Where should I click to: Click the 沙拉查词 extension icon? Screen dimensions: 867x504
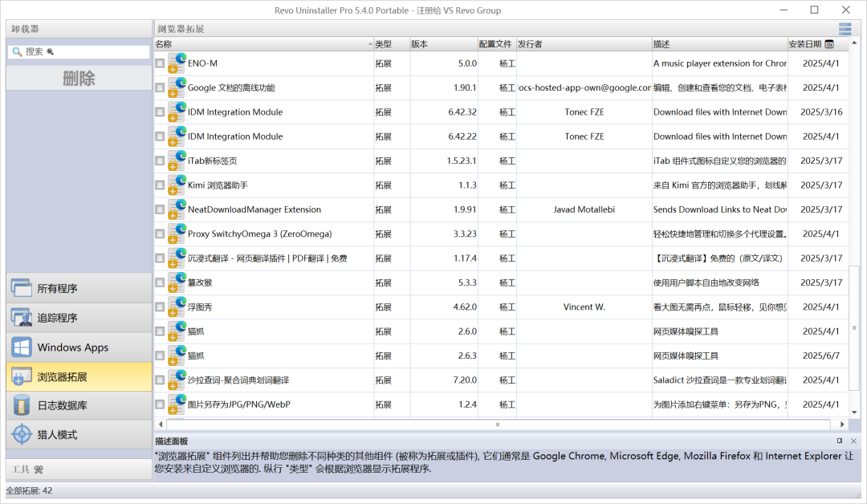click(177, 380)
